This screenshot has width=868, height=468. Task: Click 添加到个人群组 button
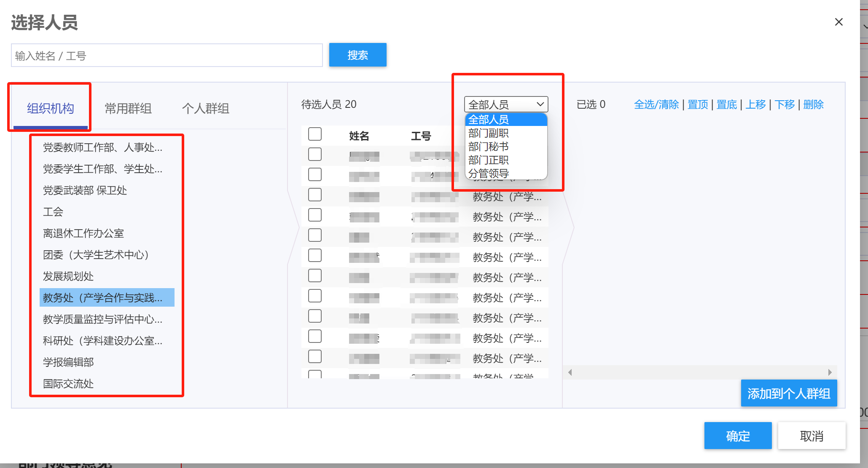[x=788, y=393]
